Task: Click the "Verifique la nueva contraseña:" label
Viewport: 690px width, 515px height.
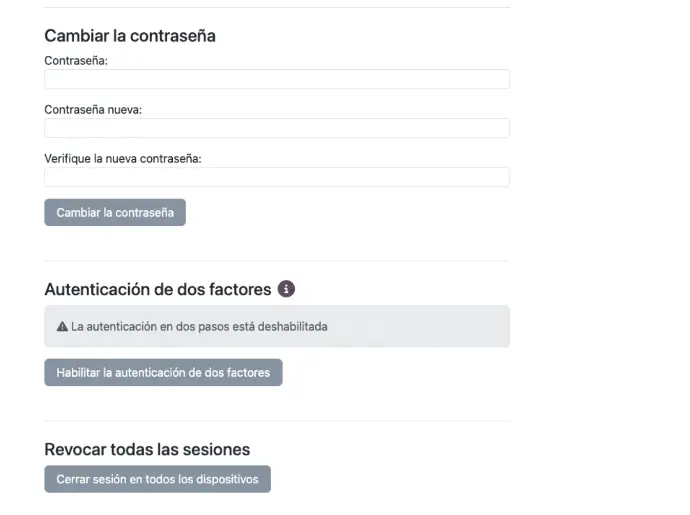Action: pyautogui.click(x=123, y=158)
